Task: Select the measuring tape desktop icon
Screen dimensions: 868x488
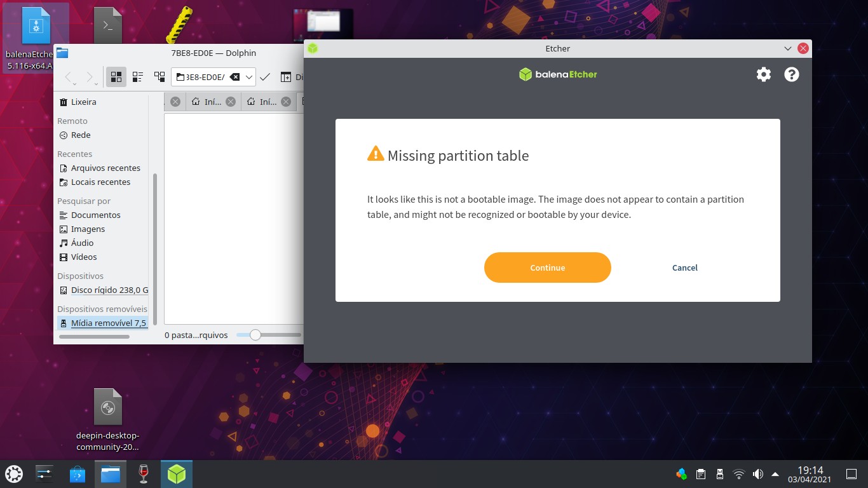Action: 179,25
